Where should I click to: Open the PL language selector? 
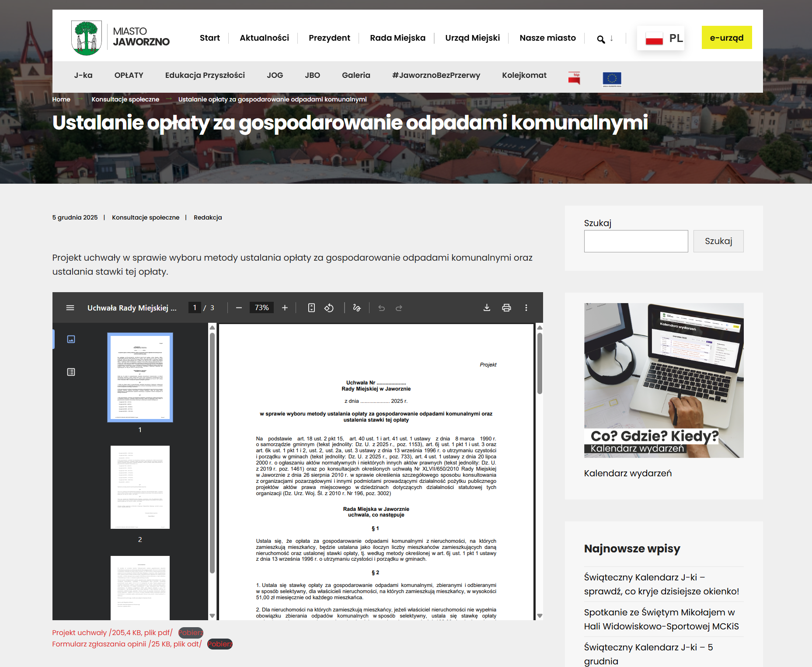click(x=663, y=38)
